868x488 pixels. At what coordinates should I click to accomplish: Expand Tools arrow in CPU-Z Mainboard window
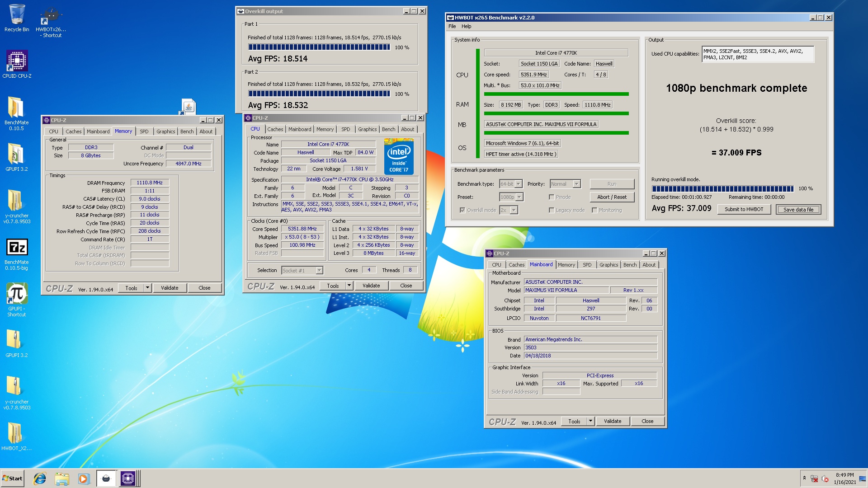(x=590, y=421)
